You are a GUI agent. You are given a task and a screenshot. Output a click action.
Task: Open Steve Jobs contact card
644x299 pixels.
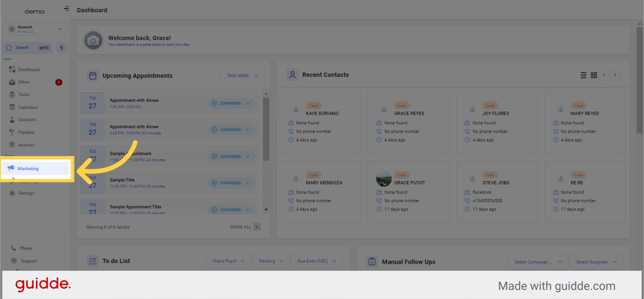497,191
